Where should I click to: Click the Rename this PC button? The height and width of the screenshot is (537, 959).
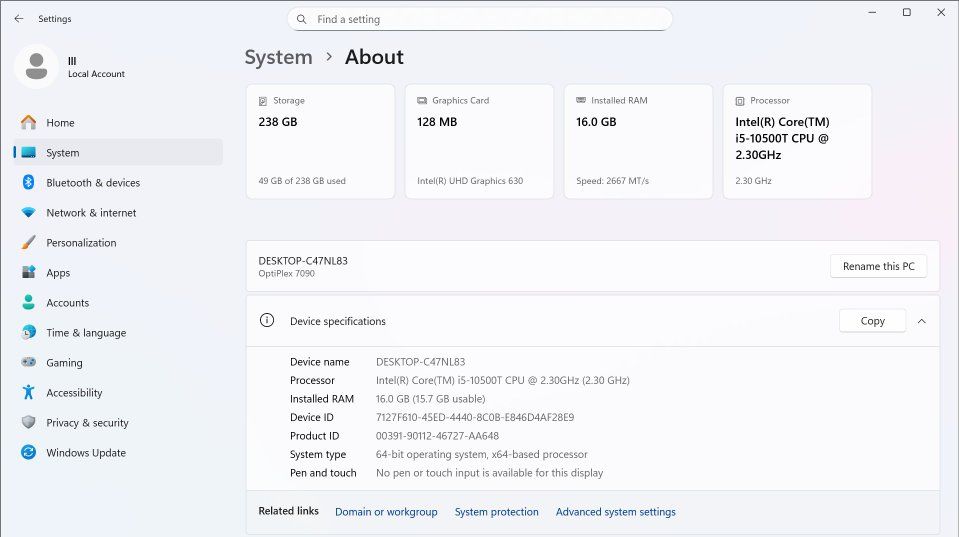pyautogui.click(x=878, y=266)
